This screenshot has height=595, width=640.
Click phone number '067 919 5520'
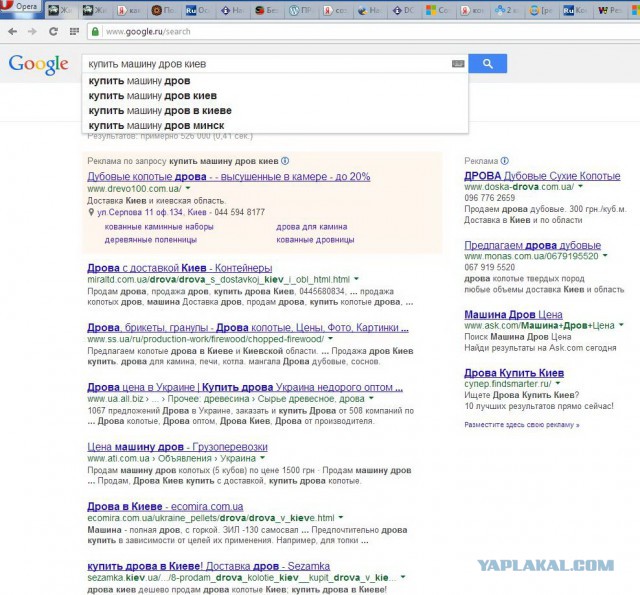coord(489,267)
